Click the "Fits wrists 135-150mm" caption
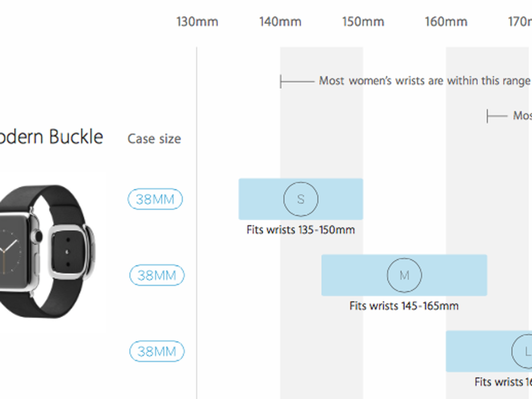This screenshot has height=399, width=532. point(301,230)
